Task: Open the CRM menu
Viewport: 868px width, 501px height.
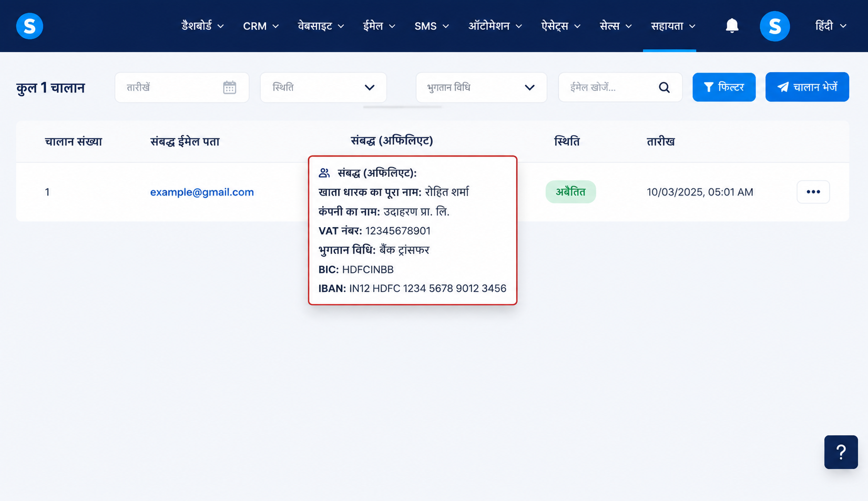Action: (261, 26)
